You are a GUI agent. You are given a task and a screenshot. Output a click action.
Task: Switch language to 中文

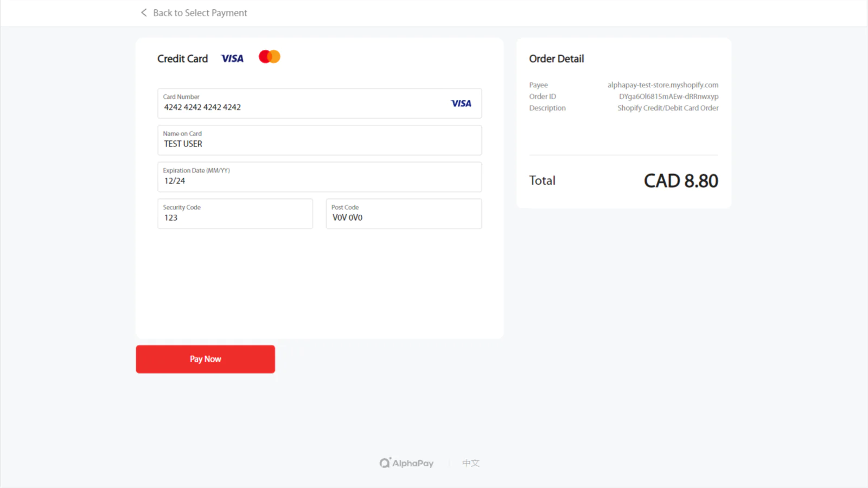click(471, 463)
